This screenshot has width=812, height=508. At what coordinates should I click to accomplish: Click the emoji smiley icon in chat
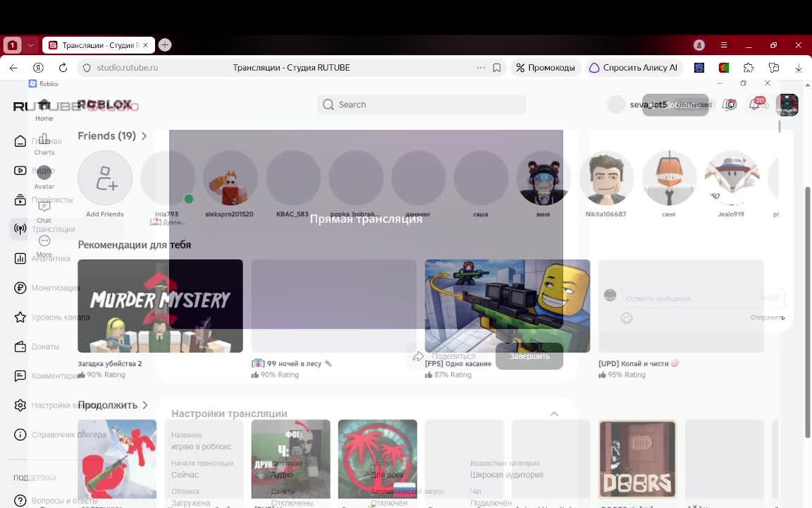(x=627, y=318)
